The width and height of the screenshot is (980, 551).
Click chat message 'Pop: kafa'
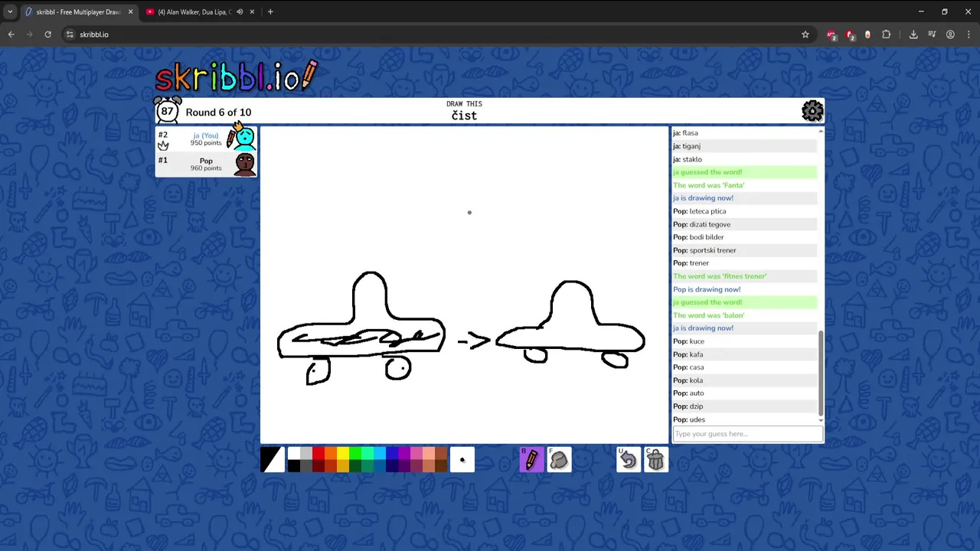pyautogui.click(x=744, y=354)
